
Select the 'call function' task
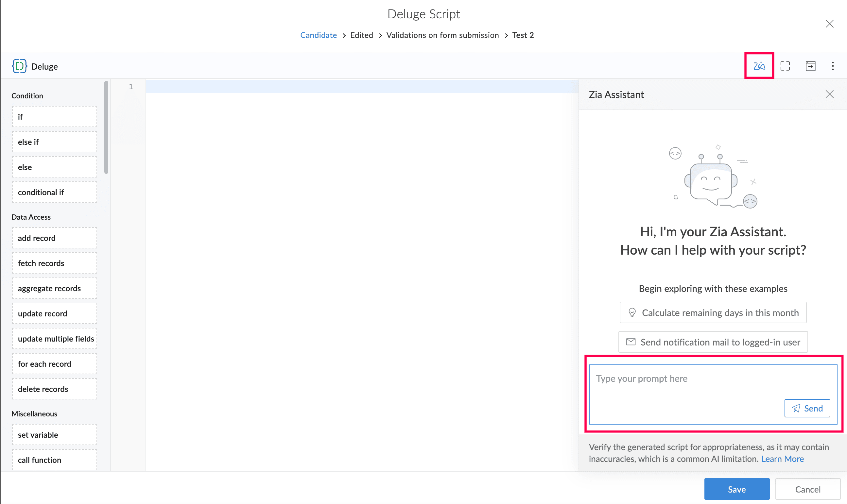(54, 460)
